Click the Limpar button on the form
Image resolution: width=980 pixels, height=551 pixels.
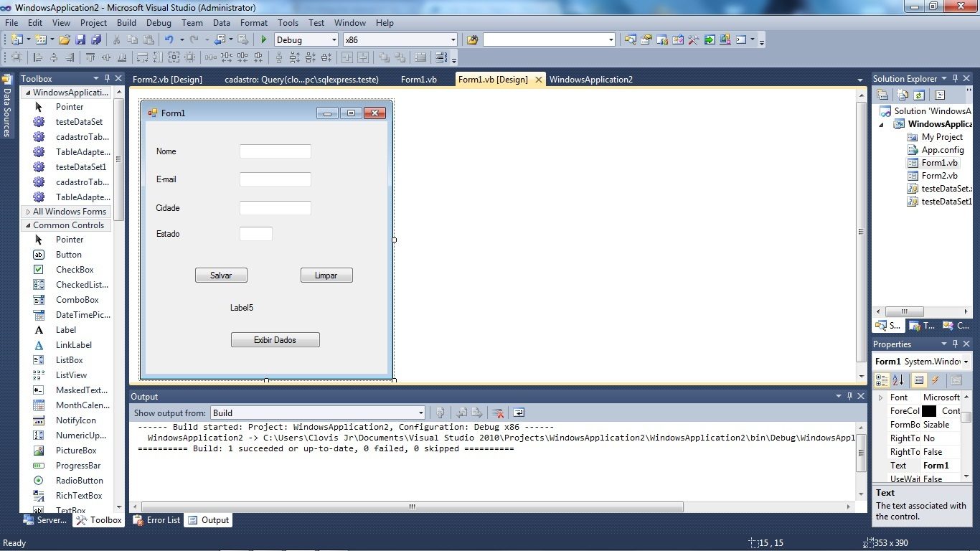coord(326,275)
